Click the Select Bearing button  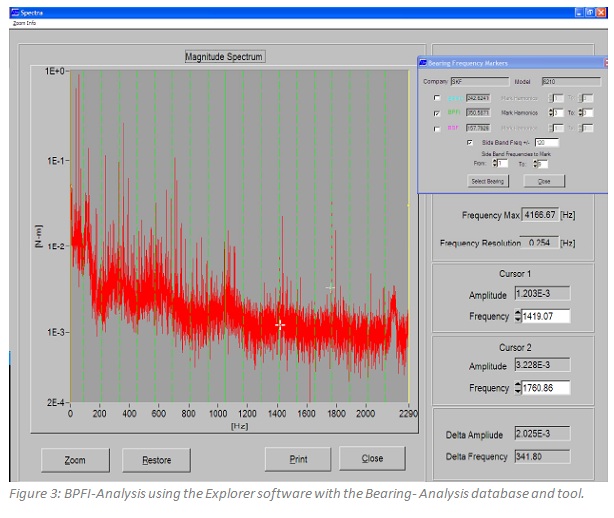489,181
